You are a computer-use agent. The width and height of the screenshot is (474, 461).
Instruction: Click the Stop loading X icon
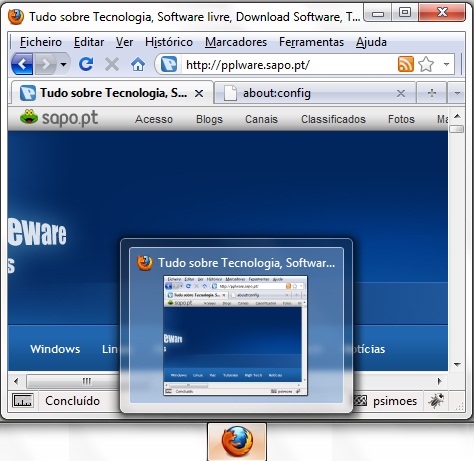click(x=112, y=64)
